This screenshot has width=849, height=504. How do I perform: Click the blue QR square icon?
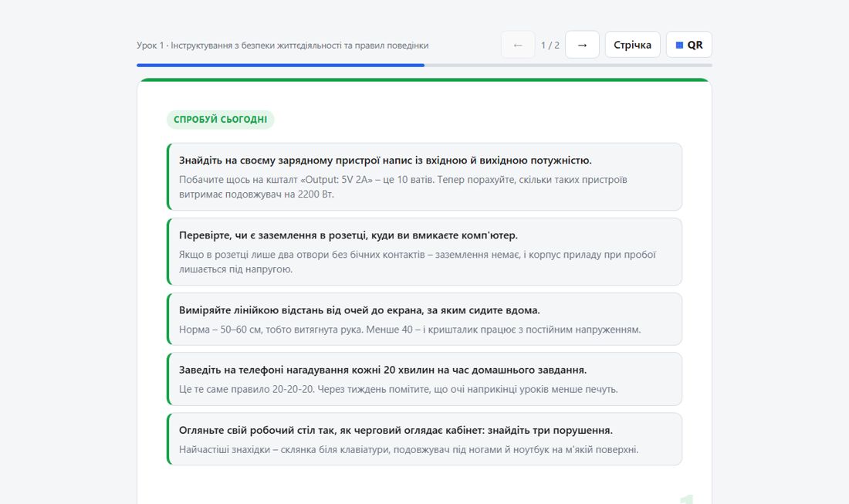click(x=679, y=45)
